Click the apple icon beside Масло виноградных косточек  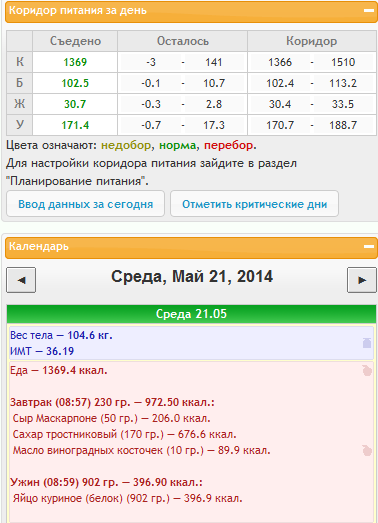367,450
